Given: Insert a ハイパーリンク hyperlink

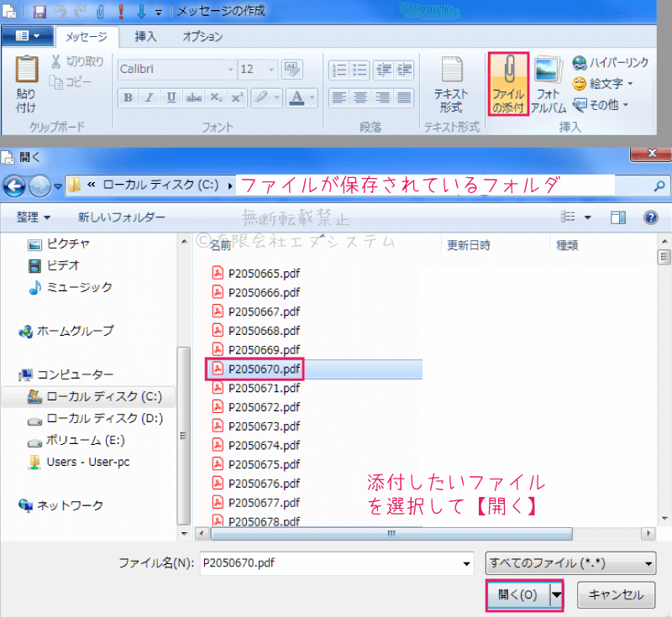Looking at the screenshot, I should click(611, 63).
